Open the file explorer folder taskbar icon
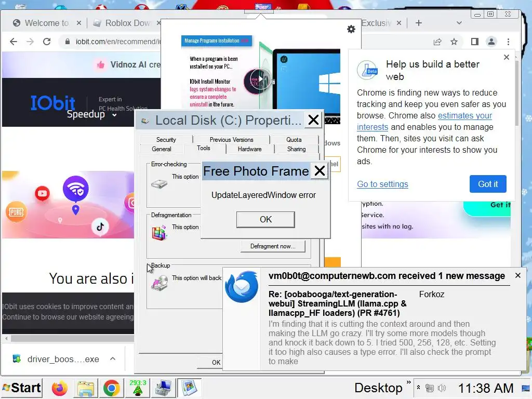The width and height of the screenshot is (532, 399). tap(86, 388)
